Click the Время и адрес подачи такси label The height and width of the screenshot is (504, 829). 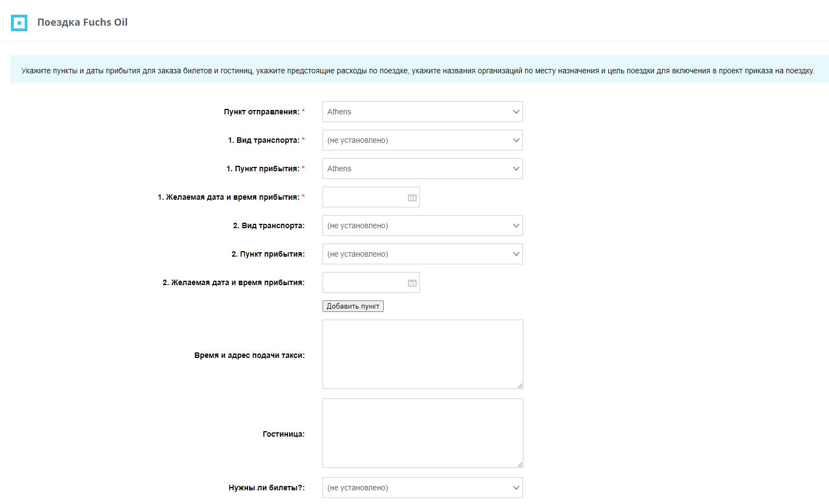coord(250,355)
